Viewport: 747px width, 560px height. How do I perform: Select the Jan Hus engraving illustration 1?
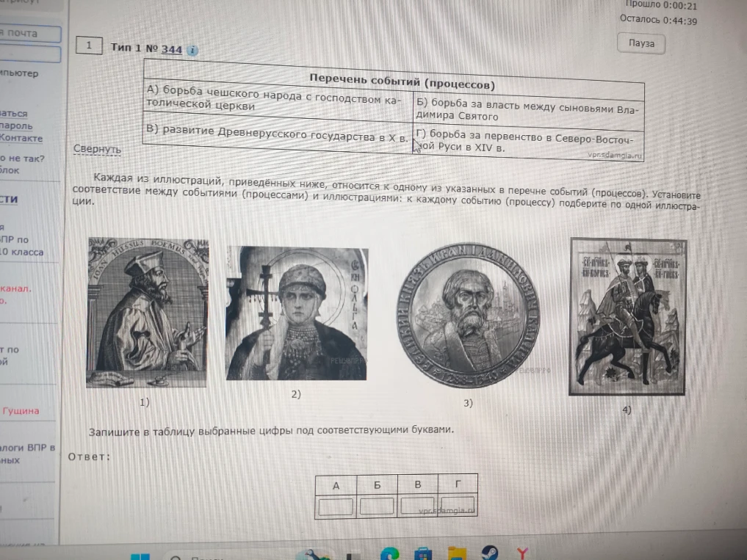(x=147, y=312)
